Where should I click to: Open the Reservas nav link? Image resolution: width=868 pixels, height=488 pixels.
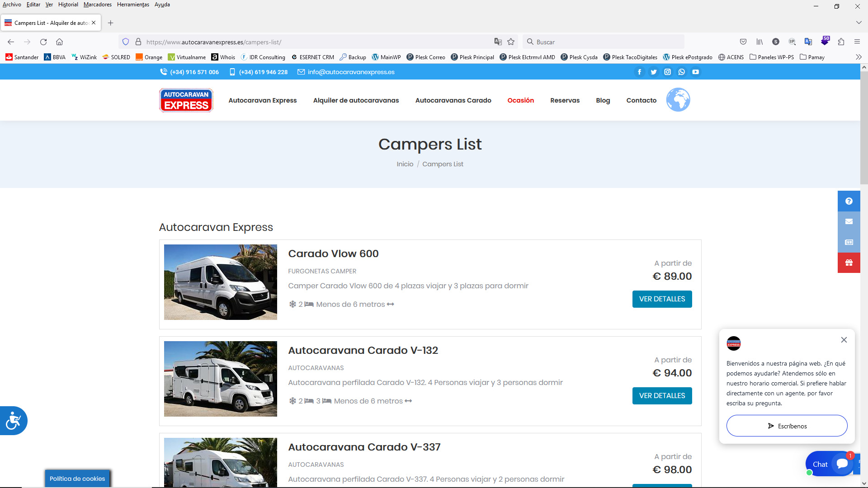click(x=565, y=100)
